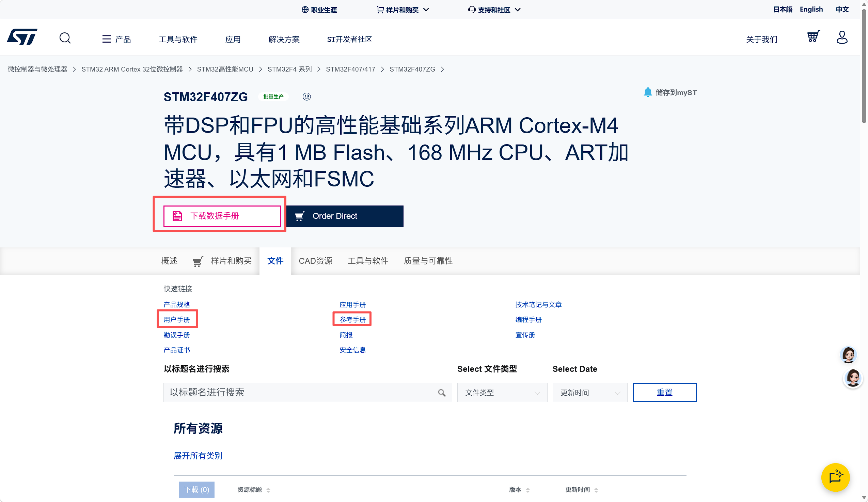Open the 文件类型 dropdown
The width and height of the screenshot is (868, 502).
tap(502, 392)
